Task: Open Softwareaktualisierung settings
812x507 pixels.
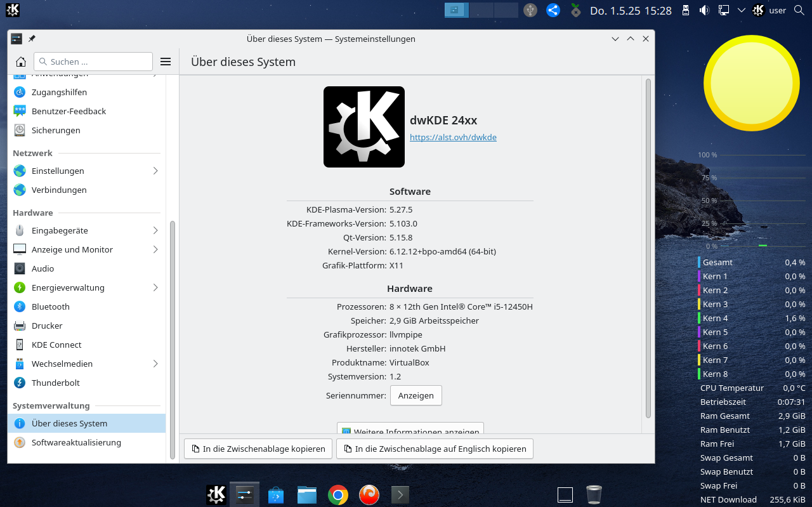Action: click(x=86, y=442)
